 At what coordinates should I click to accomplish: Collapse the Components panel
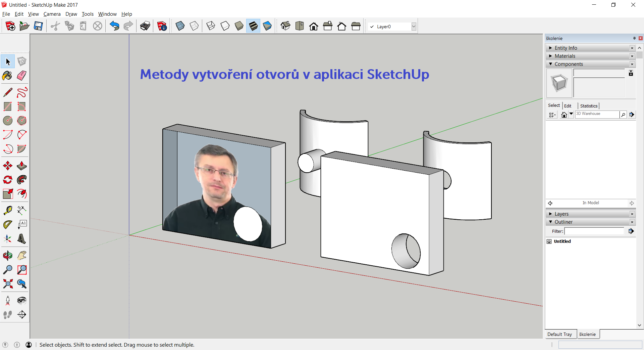pyautogui.click(x=550, y=64)
